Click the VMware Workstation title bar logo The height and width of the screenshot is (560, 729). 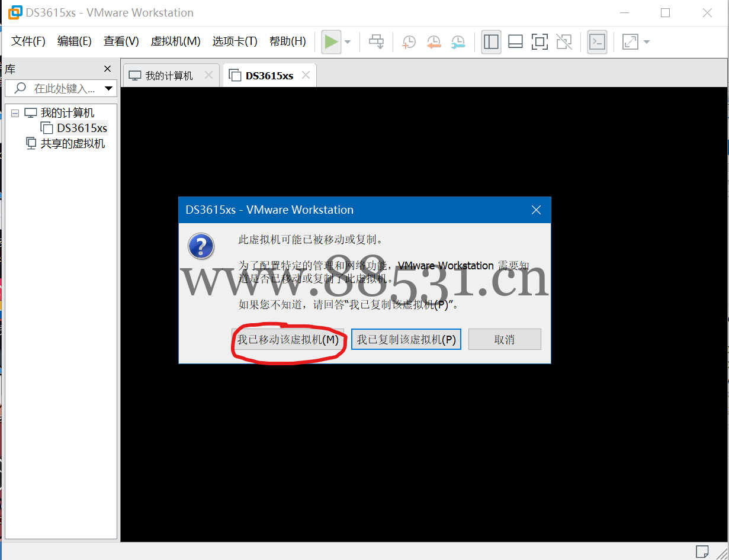(x=14, y=12)
